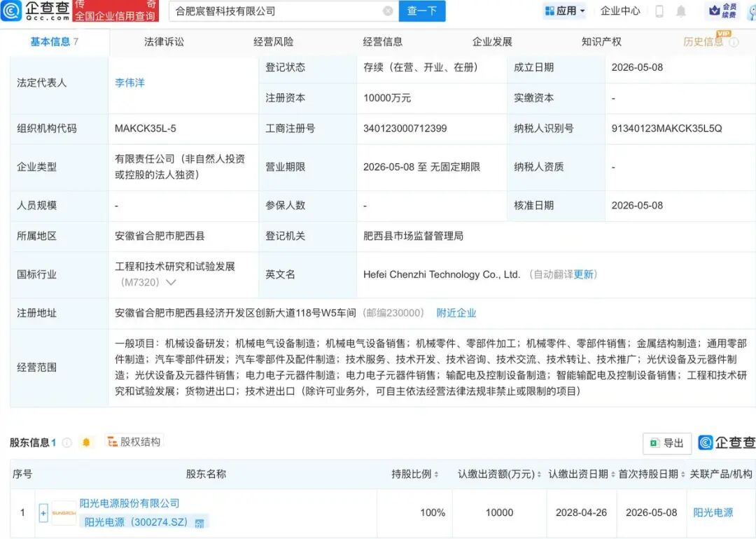Expand the M7320 industry chevron
756x539 pixels.
click(171, 282)
